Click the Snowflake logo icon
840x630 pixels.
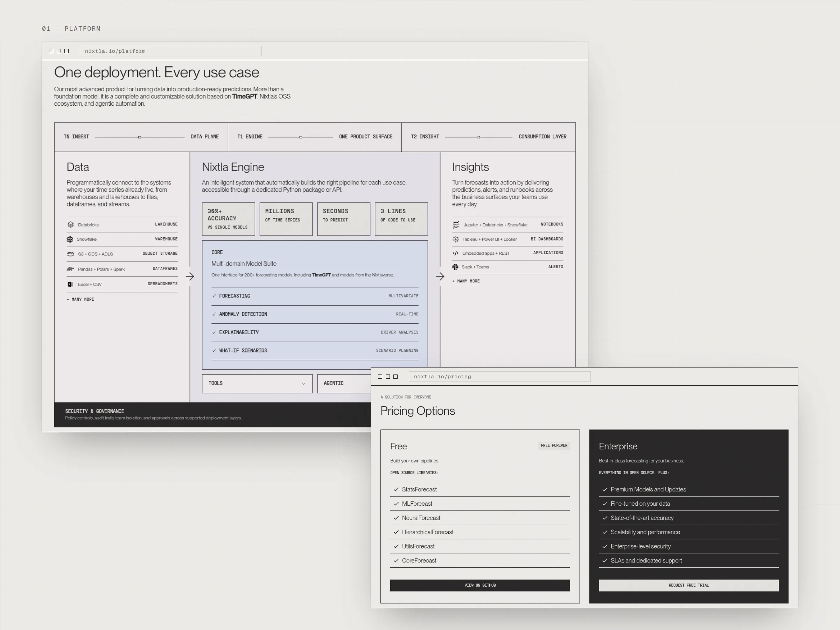[70, 239]
